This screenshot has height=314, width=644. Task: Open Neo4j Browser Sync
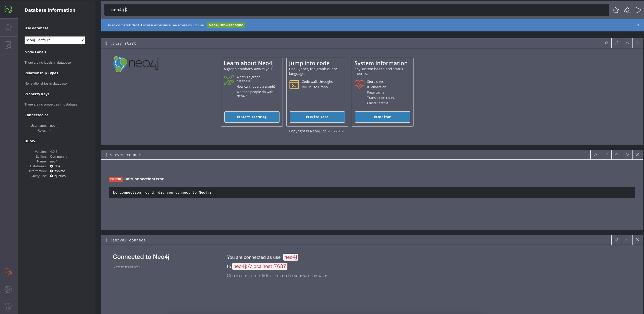click(x=226, y=25)
